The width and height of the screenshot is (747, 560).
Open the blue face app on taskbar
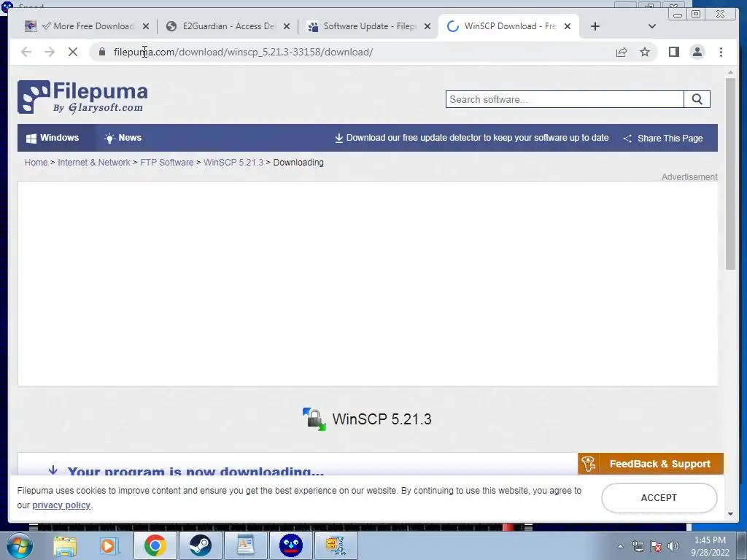[x=290, y=545]
